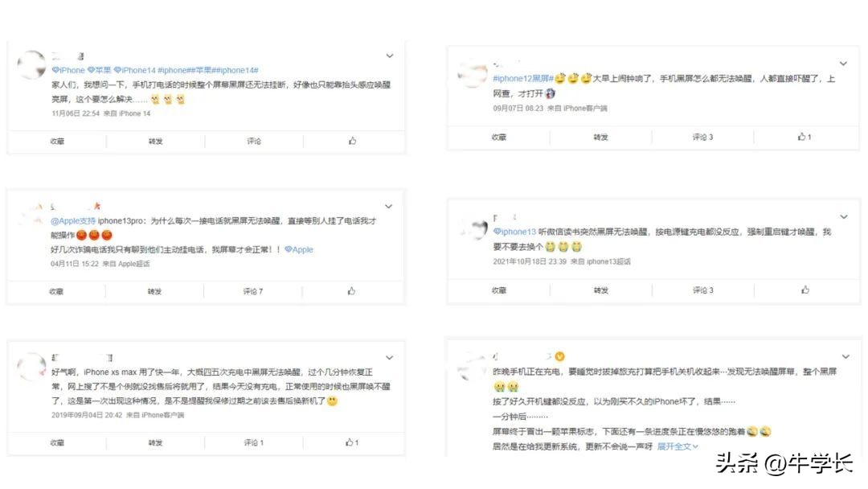Open the #iphone12黑屏# hashtag link
The width and height of the screenshot is (868, 489).
coord(523,79)
